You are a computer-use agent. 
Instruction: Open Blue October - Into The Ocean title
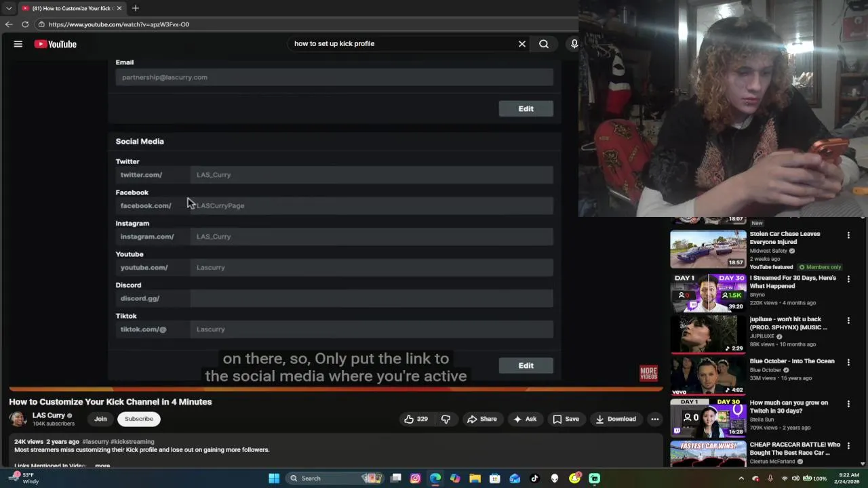(x=792, y=361)
